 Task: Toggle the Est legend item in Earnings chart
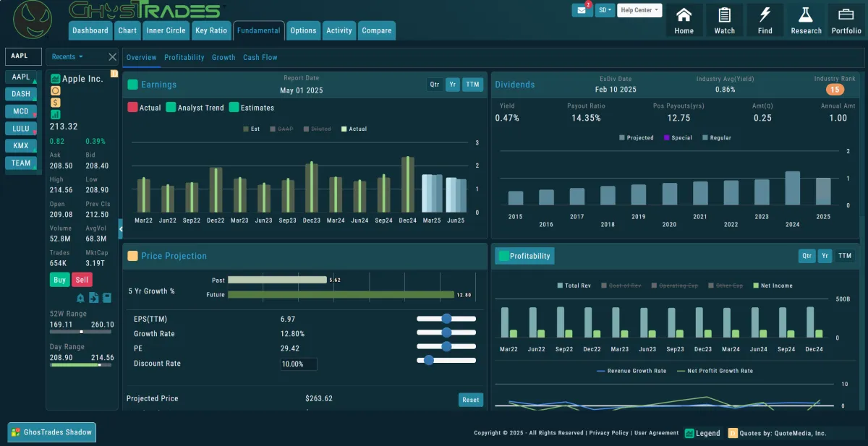(x=250, y=129)
